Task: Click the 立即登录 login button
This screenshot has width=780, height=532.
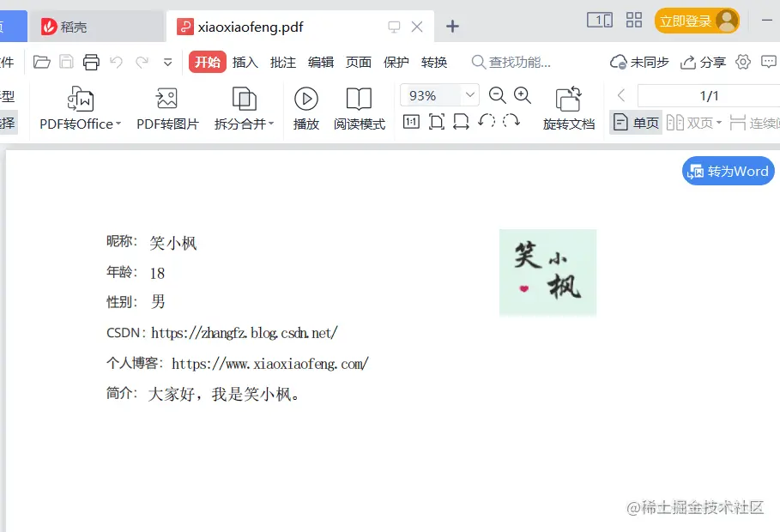Action: coord(697,21)
